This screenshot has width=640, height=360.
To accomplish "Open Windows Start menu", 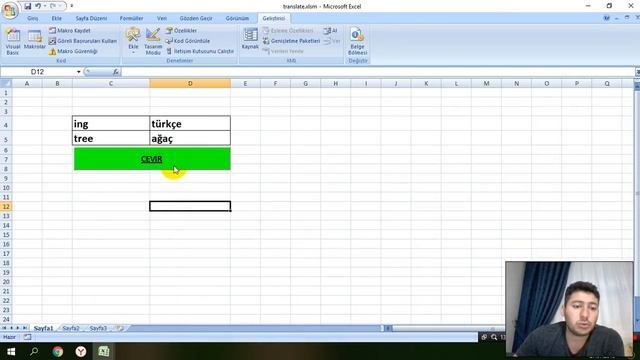I will click(x=11, y=351).
